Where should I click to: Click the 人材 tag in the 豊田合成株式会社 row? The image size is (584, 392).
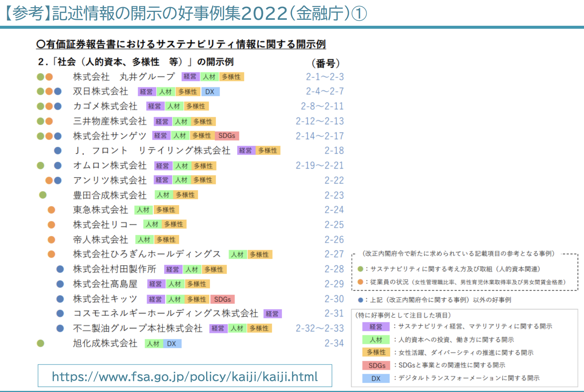tap(164, 195)
